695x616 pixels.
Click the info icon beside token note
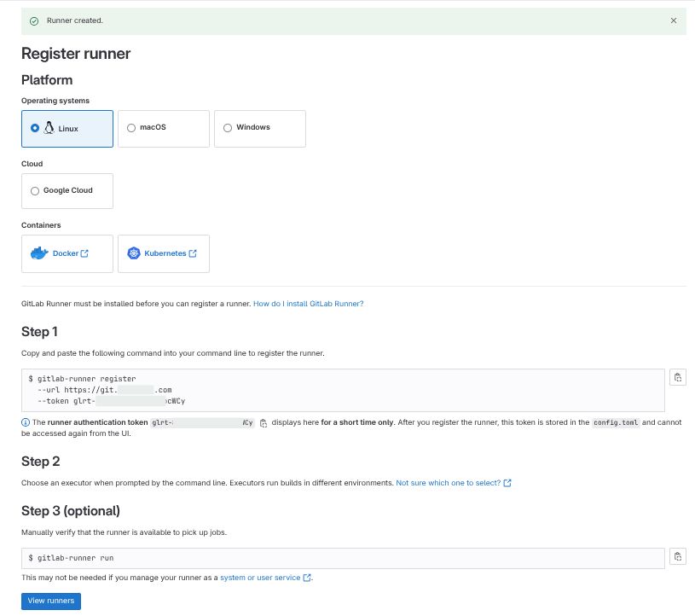[x=26, y=422]
